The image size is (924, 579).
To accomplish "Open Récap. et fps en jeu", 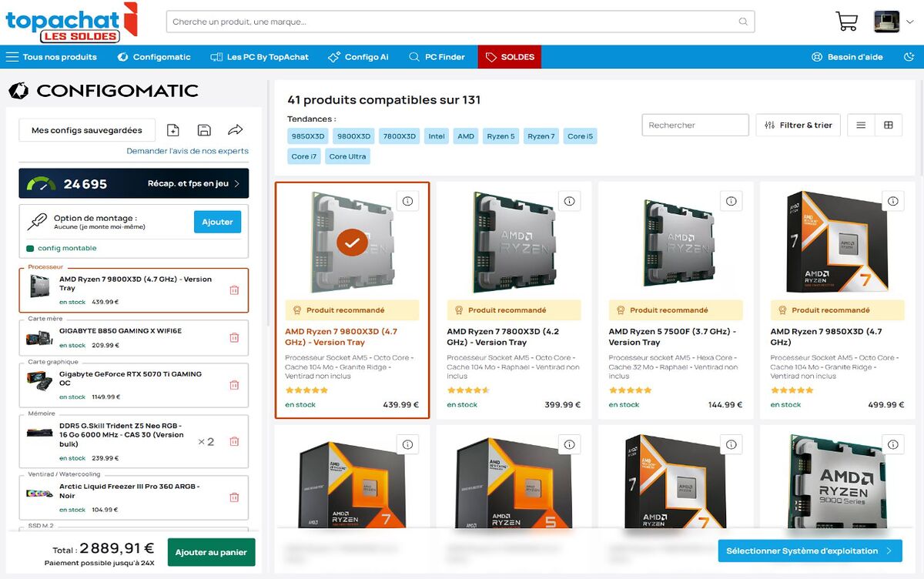I will point(195,184).
